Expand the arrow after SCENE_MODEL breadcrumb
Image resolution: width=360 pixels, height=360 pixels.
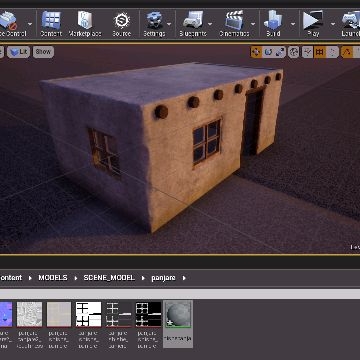[x=143, y=278]
